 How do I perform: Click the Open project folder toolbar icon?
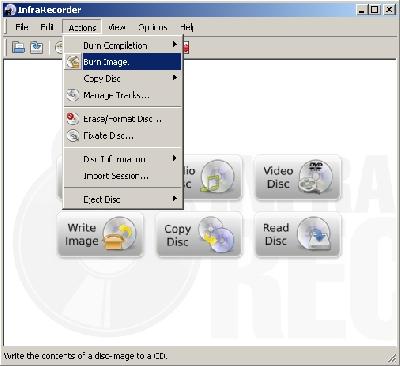[x=19, y=47]
